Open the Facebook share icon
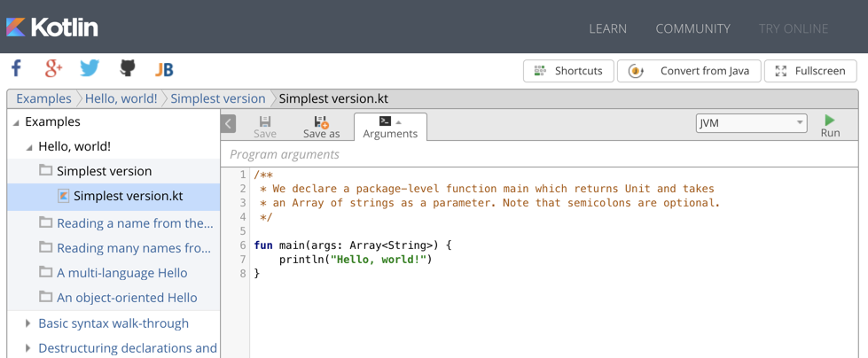The height and width of the screenshot is (358, 868). pyautogui.click(x=17, y=69)
